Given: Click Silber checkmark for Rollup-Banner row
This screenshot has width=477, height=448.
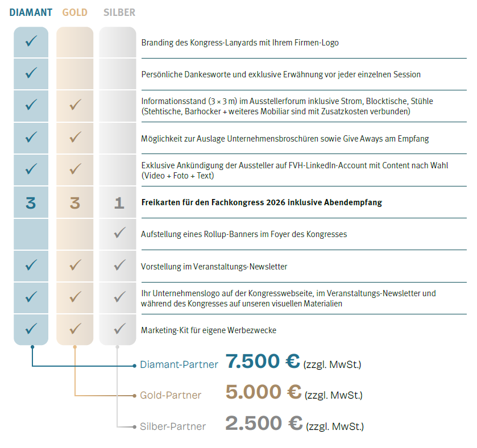Looking at the screenshot, I should click(x=119, y=233).
